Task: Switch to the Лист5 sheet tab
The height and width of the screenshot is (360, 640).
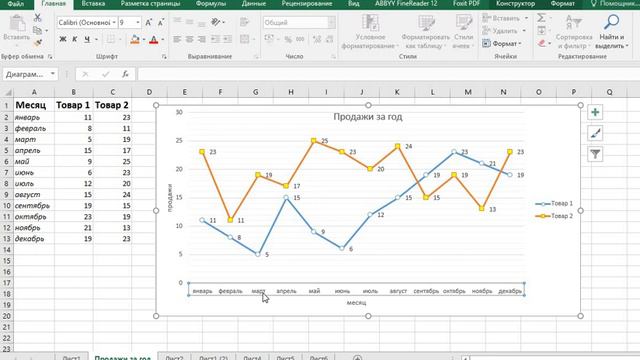Action: point(285,358)
